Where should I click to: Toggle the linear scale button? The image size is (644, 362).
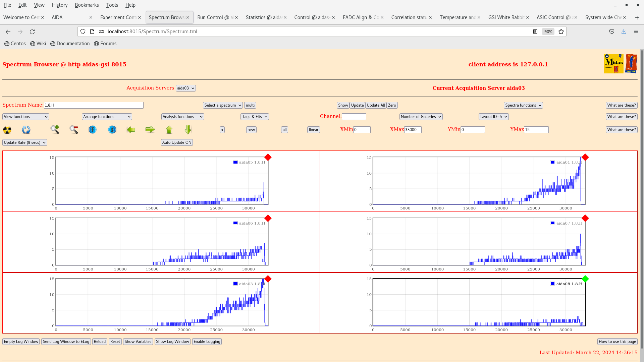click(314, 130)
